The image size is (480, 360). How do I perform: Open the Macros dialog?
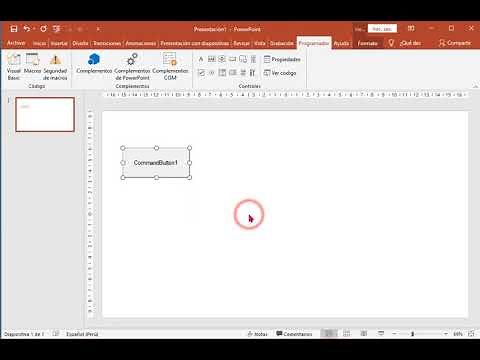(x=32, y=63)
